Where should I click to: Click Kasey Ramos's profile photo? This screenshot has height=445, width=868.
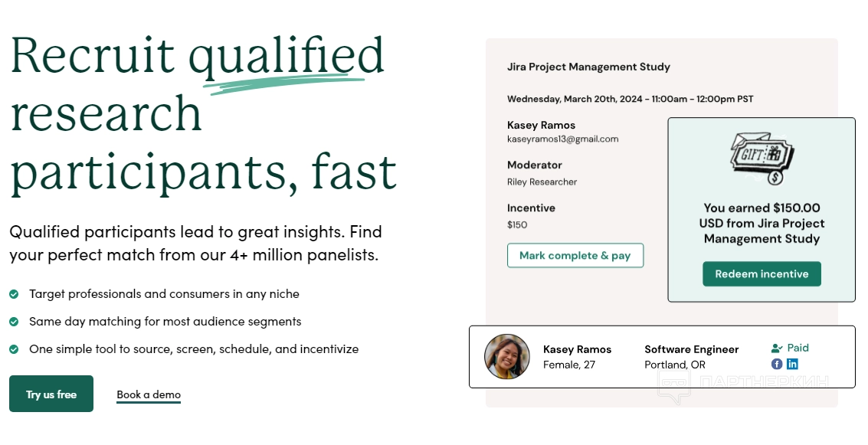(507, 357)
